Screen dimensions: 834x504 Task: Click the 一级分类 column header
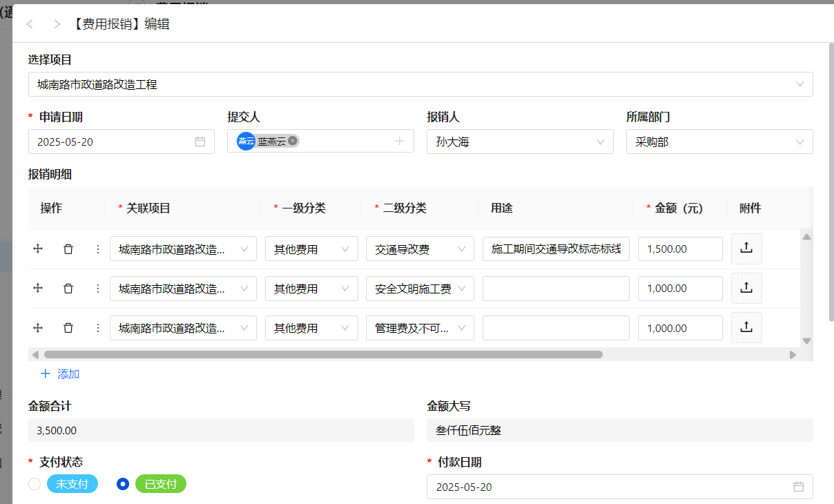(x=304, y=208)
